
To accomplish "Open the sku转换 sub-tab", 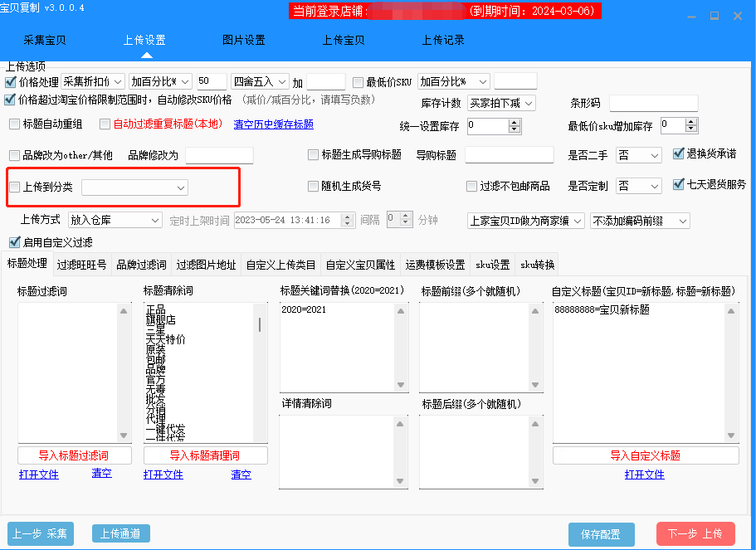I will point(537,265).
